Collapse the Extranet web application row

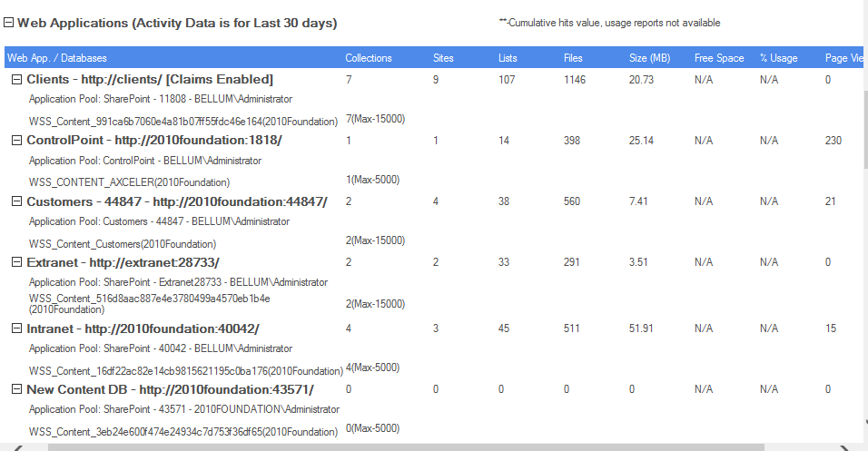click(x=16, y=262)
